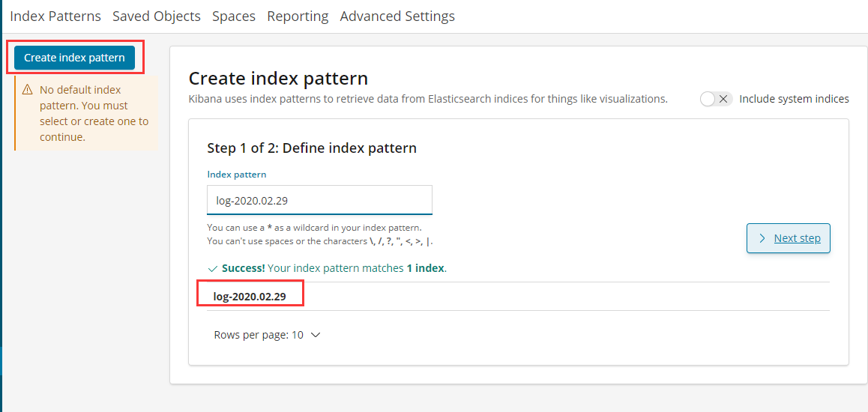Click the Step 1 of 2 heading
Image resolution: width=868 pixels, height=412 pixels.
(311, 148)
